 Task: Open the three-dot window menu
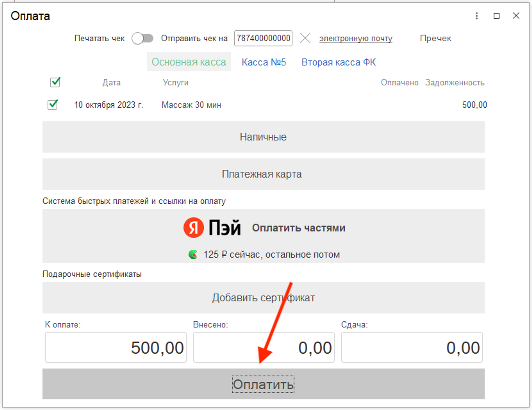[x=477, y=16]
